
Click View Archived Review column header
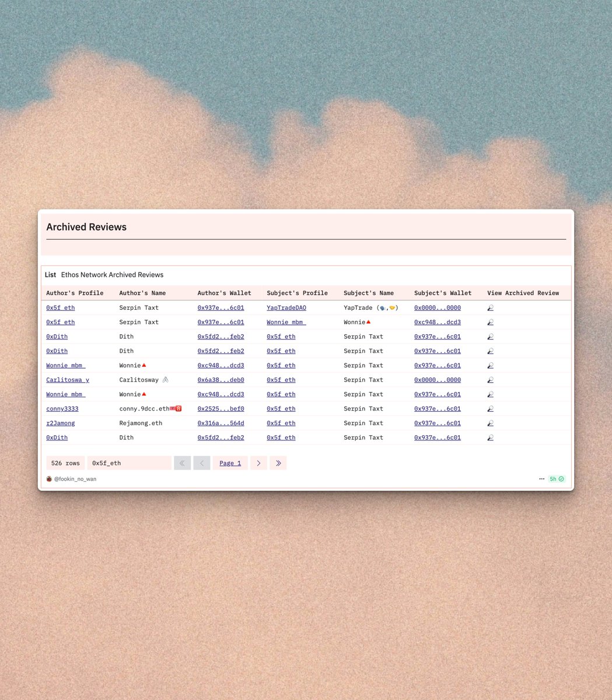tap(523, 293)
